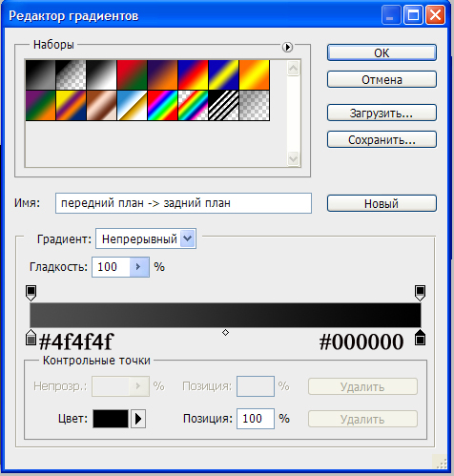Select the right #000000 color stop
This screenshot has height=476, width=454.
tap(421, 338)
